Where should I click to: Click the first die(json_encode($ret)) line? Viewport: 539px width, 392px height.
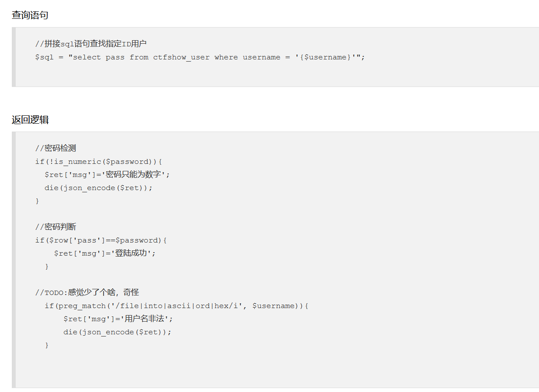click(98, 188)
